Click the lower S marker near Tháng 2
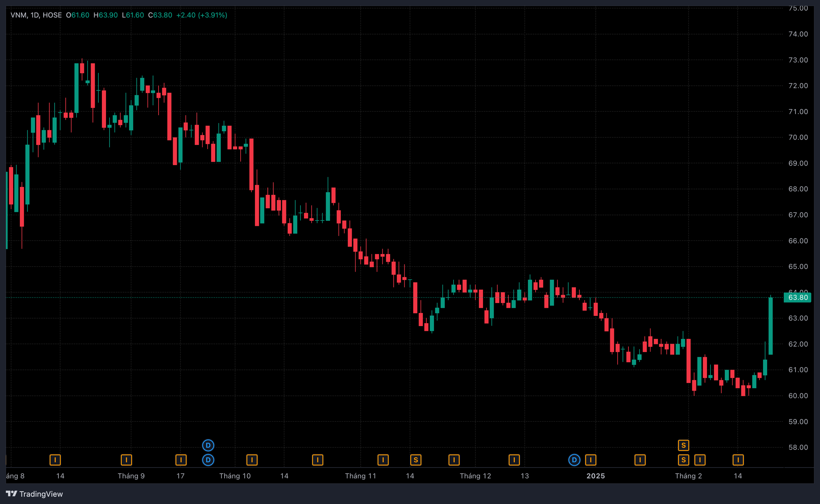Viewport: 820px width, 504px height. point(684,460)
